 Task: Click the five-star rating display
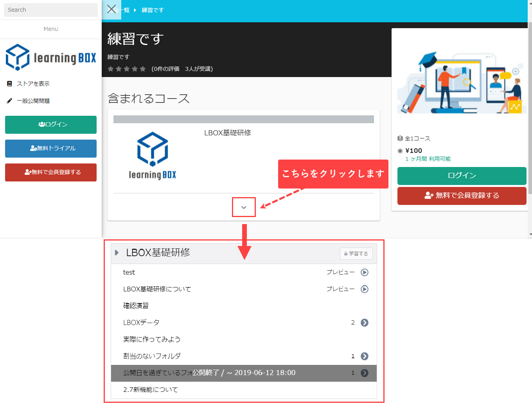[127, 69]
